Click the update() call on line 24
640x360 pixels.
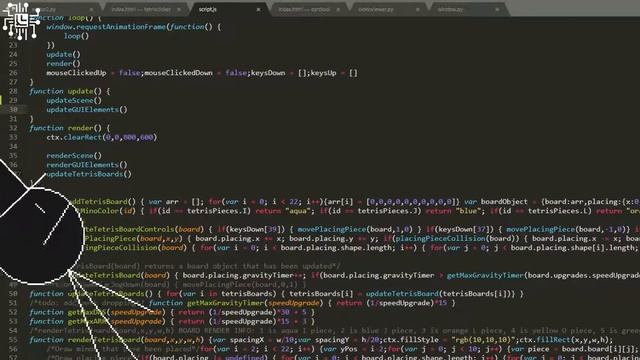[x=63, y=54]
